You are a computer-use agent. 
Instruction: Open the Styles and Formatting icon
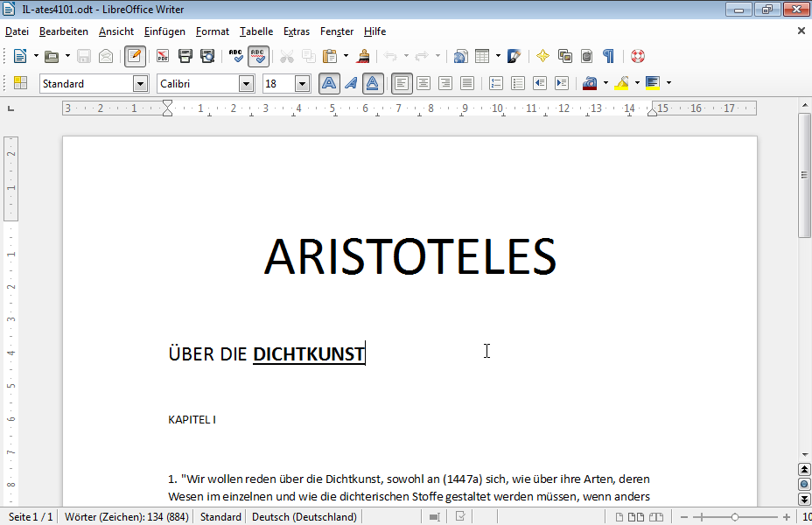21,83
